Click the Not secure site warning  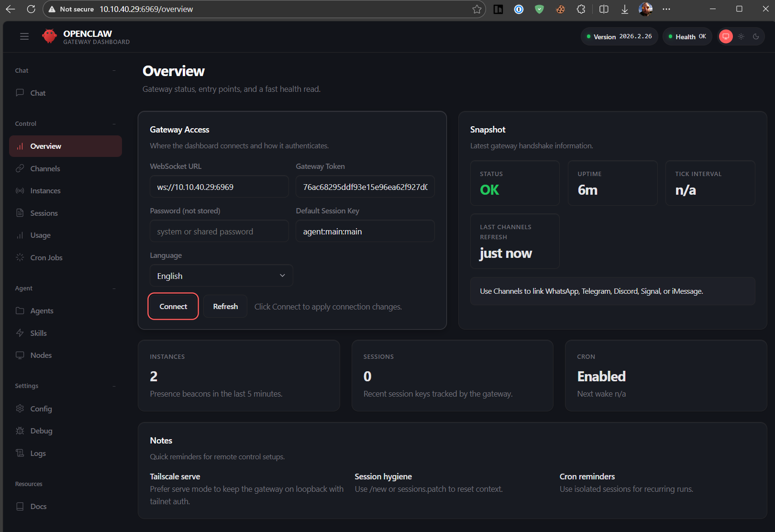[x=71, y=9]
